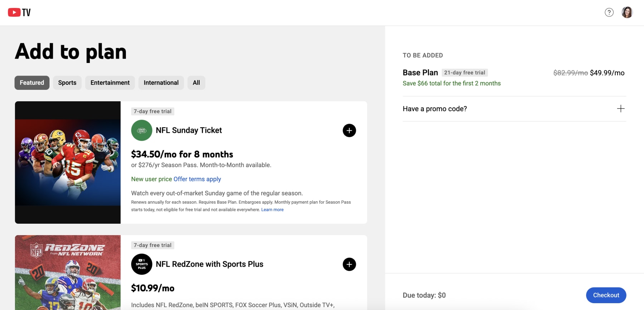Open the International tab
The height and width of the screenshot is (310, 644).
click(161, 83)
